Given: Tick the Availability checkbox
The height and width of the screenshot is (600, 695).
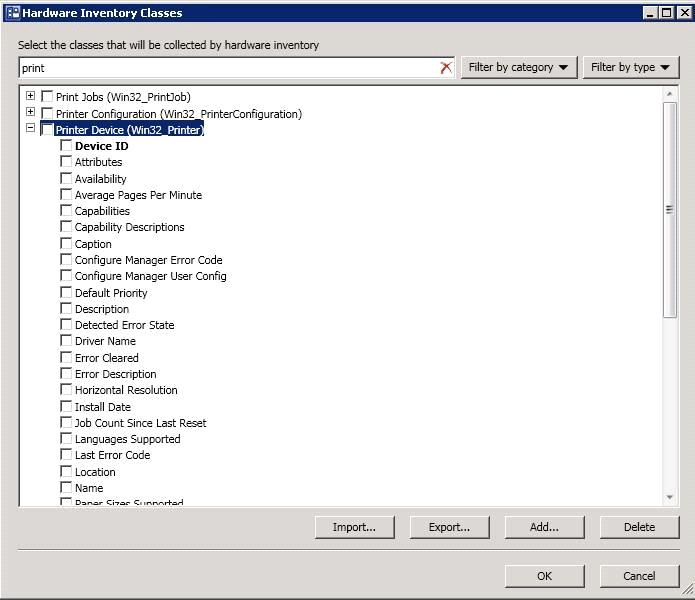Looking at the screenshot, I should 66,178.
